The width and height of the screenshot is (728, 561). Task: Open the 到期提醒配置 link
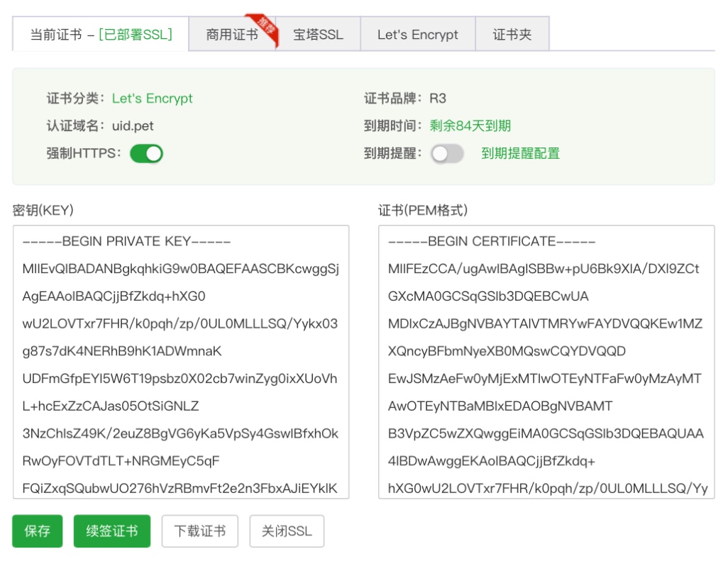pyautogui.click(x=520, y=153)
